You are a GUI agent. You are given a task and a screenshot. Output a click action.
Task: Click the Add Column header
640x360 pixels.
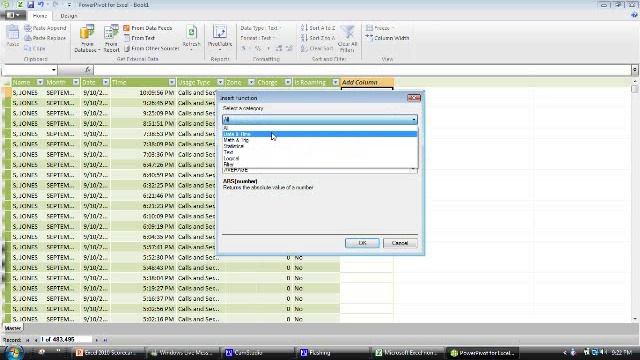(x=367, y=82)
